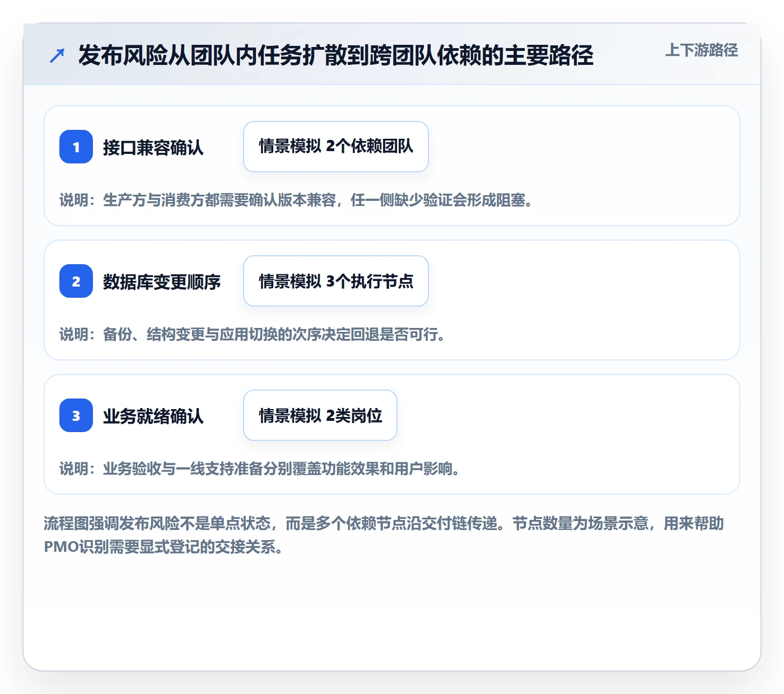784x694 pixels.
Task: Select the 情景模拟 2个依赖团队 chip
Action: point(336,147)
